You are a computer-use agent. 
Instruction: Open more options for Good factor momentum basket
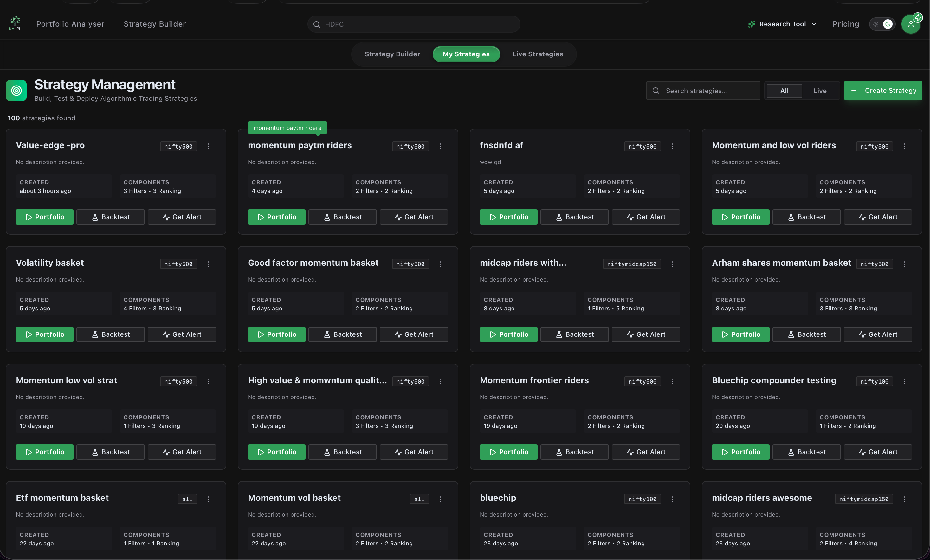coord(441,264)
